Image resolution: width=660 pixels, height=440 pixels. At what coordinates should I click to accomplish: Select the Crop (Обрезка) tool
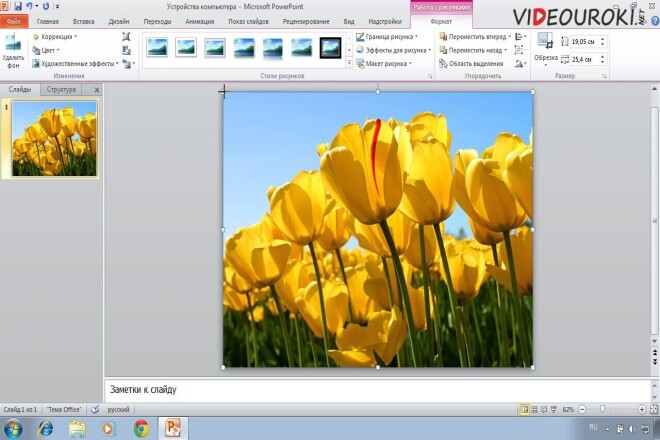546,50
